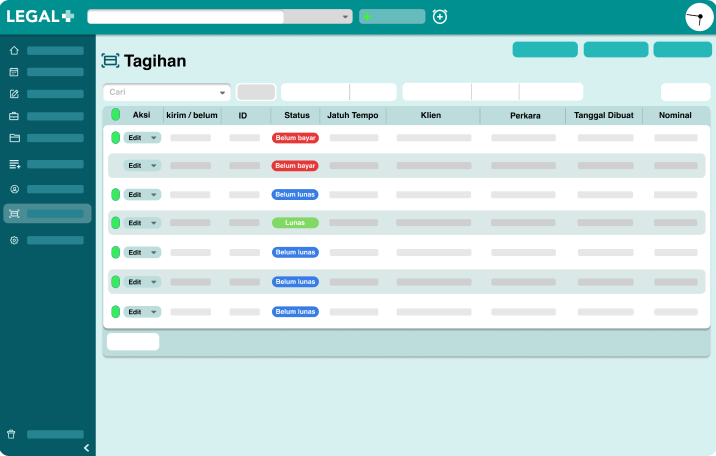Click the white button below the table
Image resolution: width=716 pixels, height=456 pixels.
(x=133, y=341)
